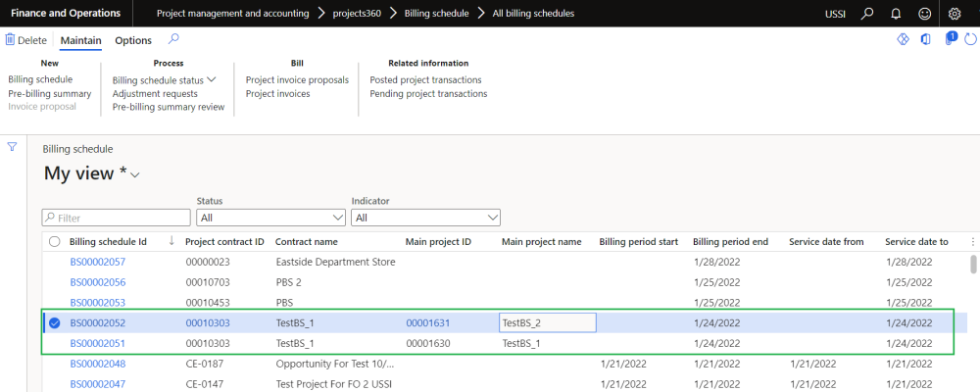Click the ribbon search magnifier icon
980x392 pixels.
(173, 39)
